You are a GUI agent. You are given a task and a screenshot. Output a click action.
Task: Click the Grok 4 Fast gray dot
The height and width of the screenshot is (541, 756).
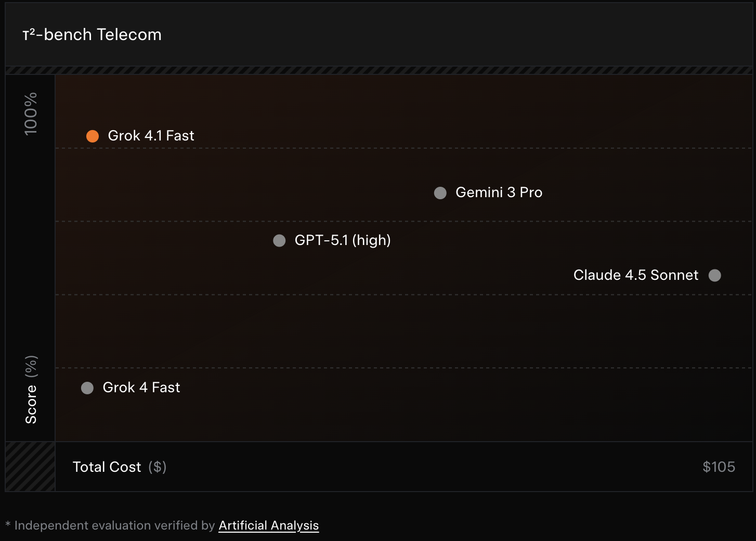87,388
